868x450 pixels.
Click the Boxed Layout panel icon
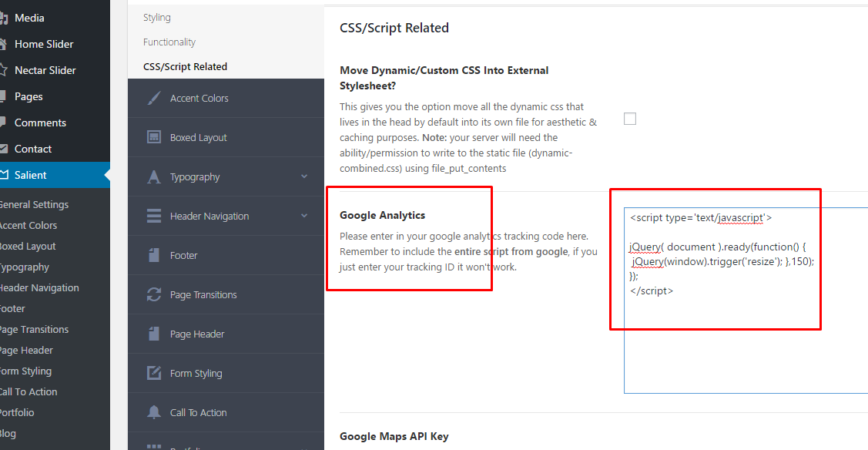pos(154,137)
